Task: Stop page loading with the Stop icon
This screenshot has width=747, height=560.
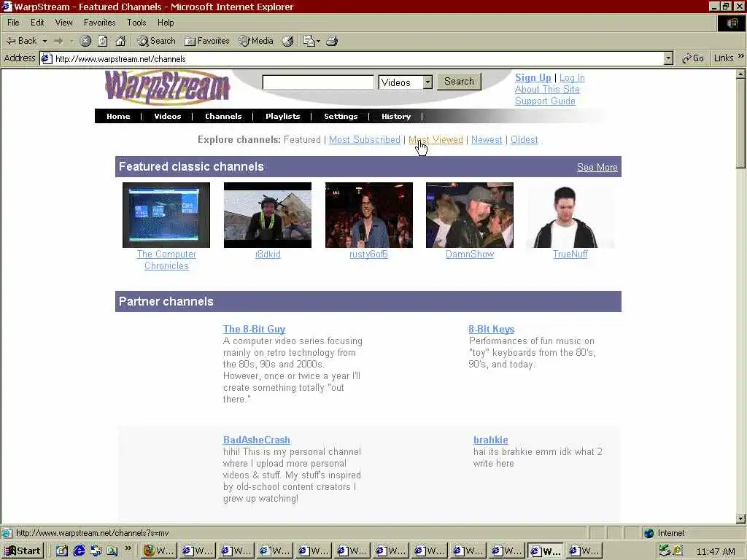Action: pyautogui.click(x=85, y=41)
